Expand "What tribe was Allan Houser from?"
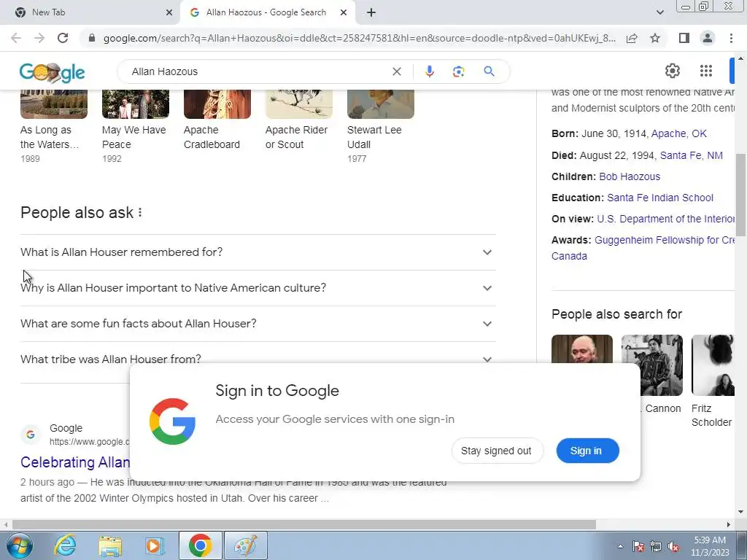 (258, 359)
